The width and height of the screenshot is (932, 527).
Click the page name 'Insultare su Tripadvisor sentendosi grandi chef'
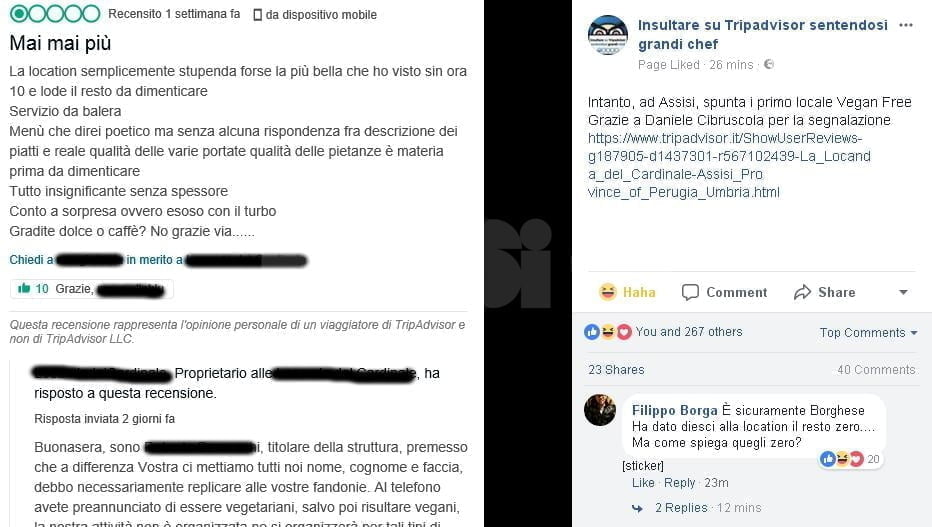763,34
